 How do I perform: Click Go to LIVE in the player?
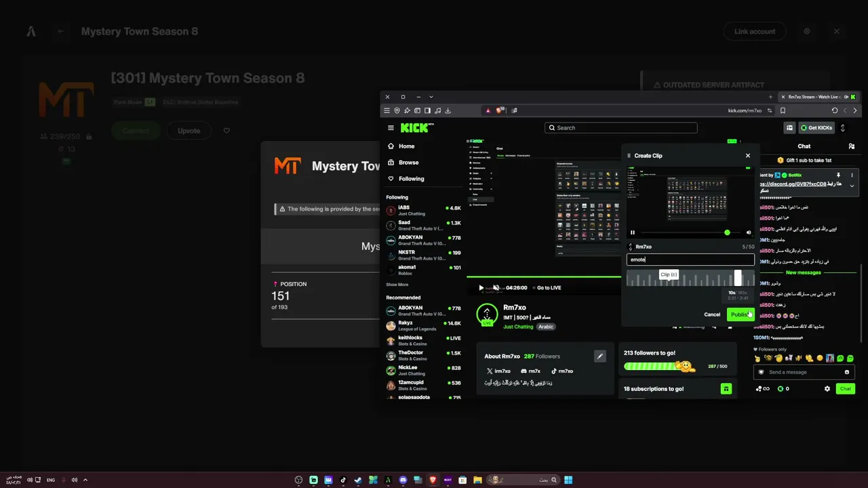click(549, 287)
